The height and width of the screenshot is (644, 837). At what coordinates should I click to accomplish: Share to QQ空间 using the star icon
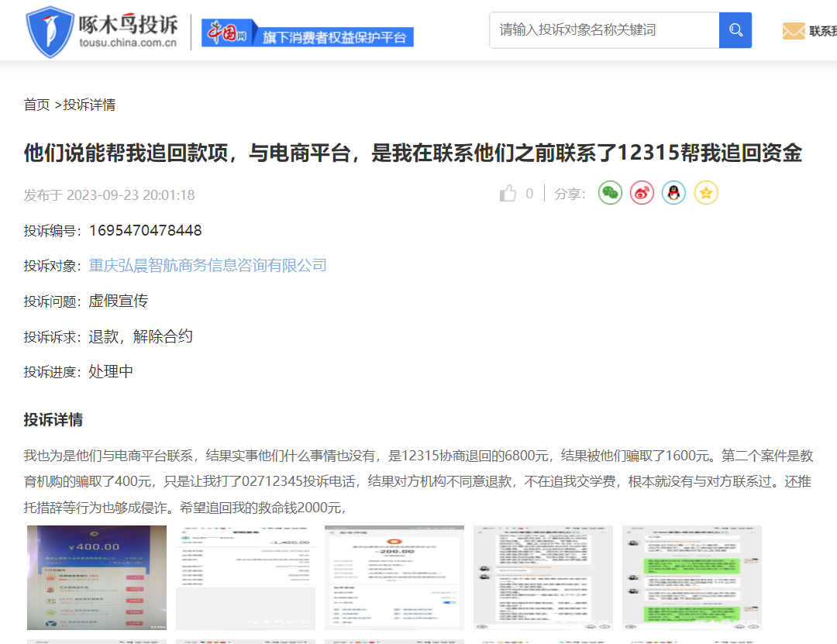(x=705, y=194)
